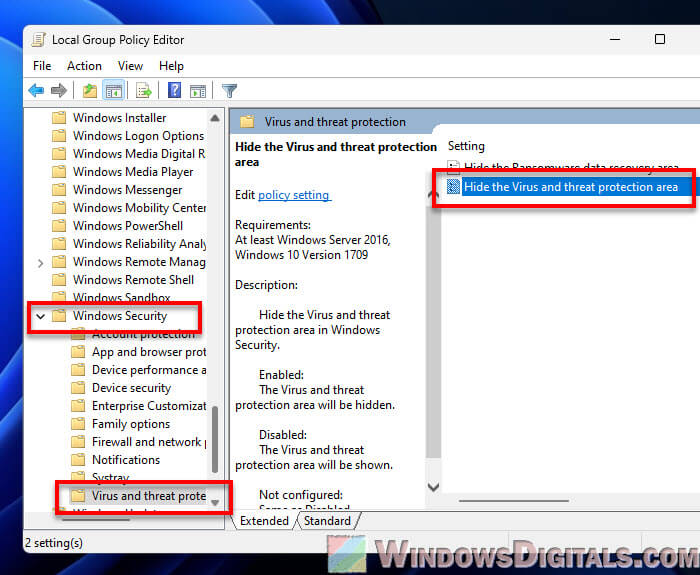Select the Windows Security folder
This screenshot has width=700, height=575.
[120, 316]
